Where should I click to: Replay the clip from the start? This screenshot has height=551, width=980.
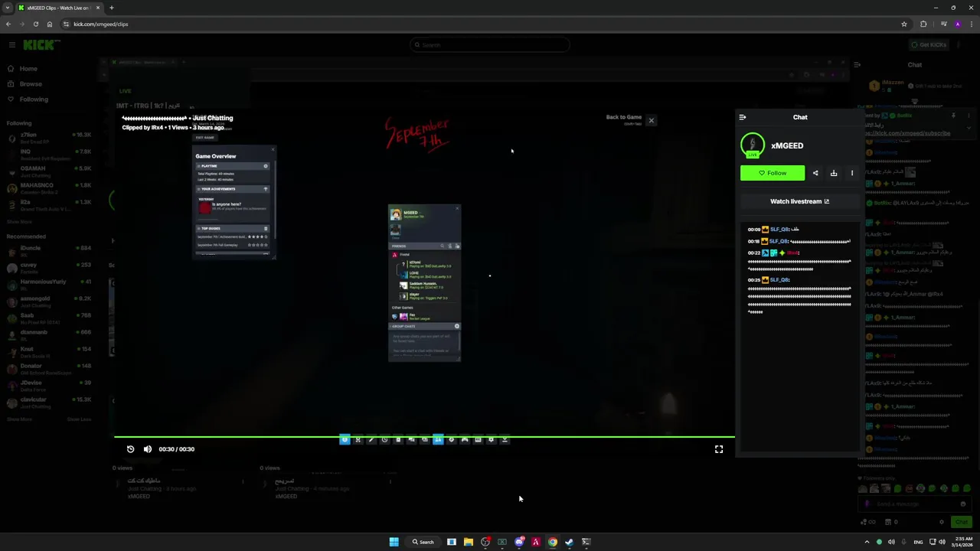(130, 449)
